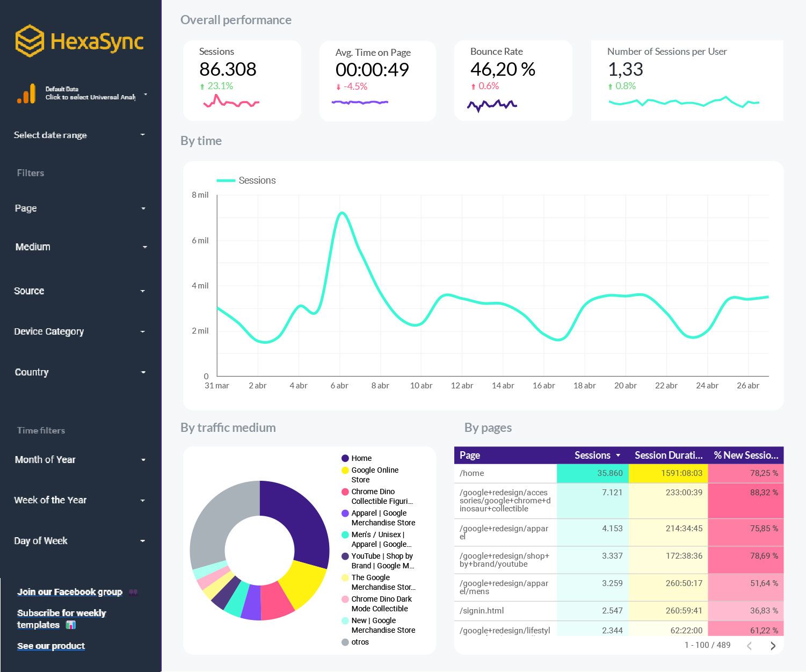
Task: Open the Join our Facebook group link
Action: [69, 592]
